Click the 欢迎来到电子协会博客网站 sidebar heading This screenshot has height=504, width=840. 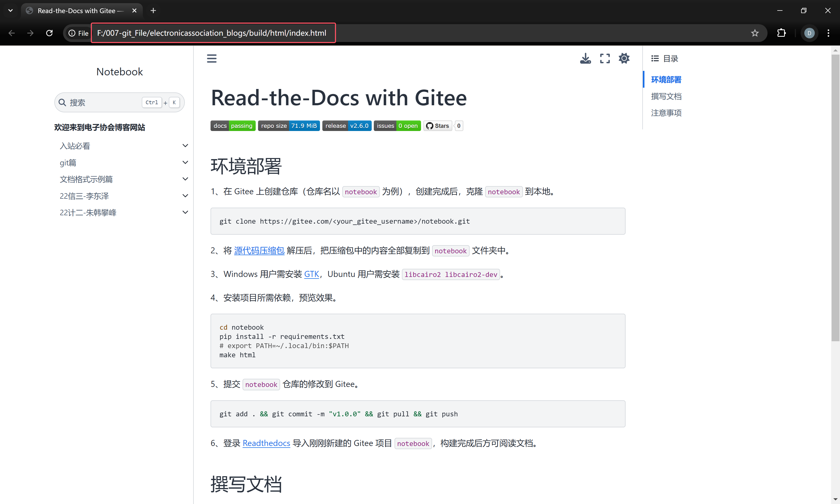pos(99,127)
